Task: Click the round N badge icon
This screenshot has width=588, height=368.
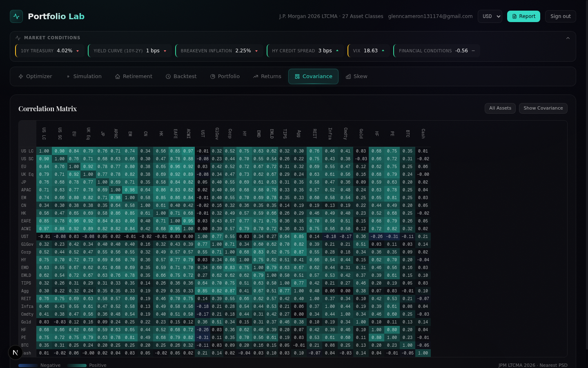Action: [15, 352]
